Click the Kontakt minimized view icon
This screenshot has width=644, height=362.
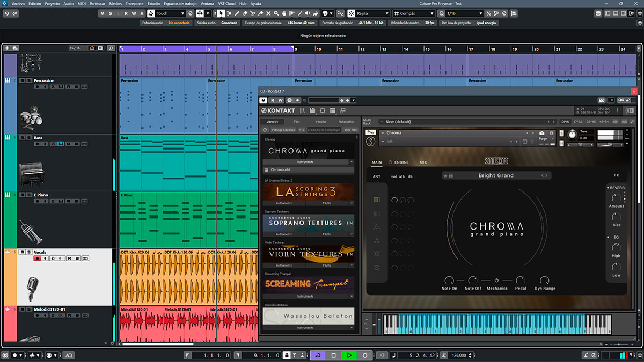tap(342, 110)
